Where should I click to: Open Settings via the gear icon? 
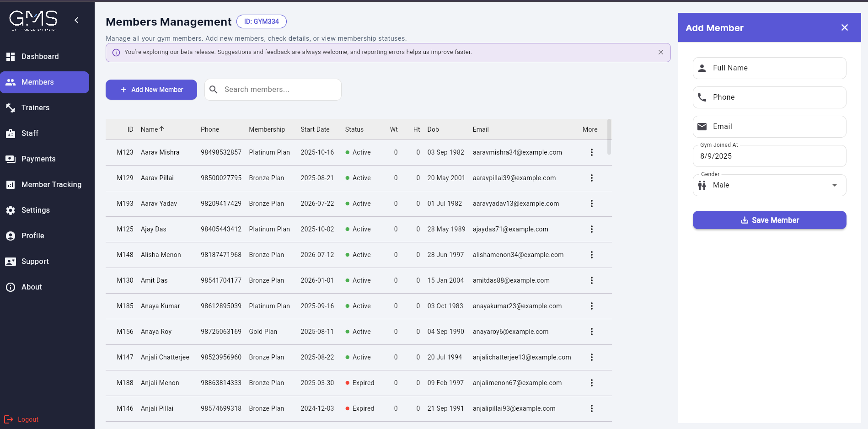point(11,210)
